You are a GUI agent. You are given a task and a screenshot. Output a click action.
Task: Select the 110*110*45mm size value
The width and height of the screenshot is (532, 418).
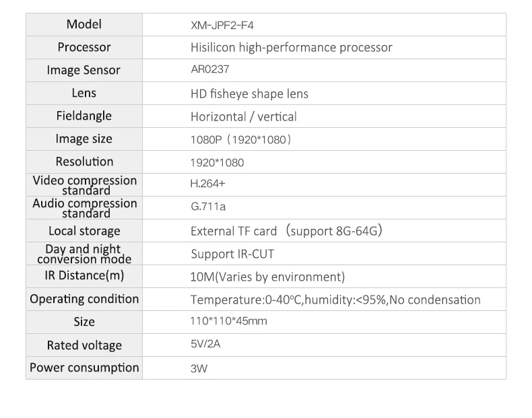tap(229, 321)
